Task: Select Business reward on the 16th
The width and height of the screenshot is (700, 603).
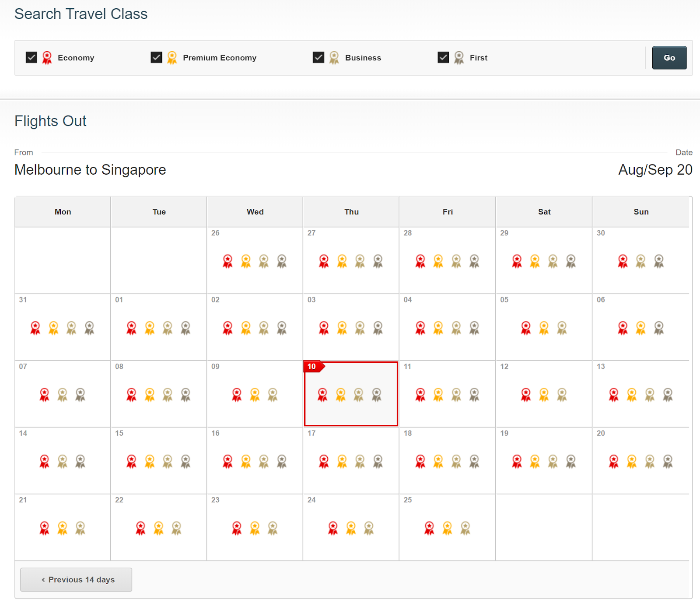Action: 264,461
